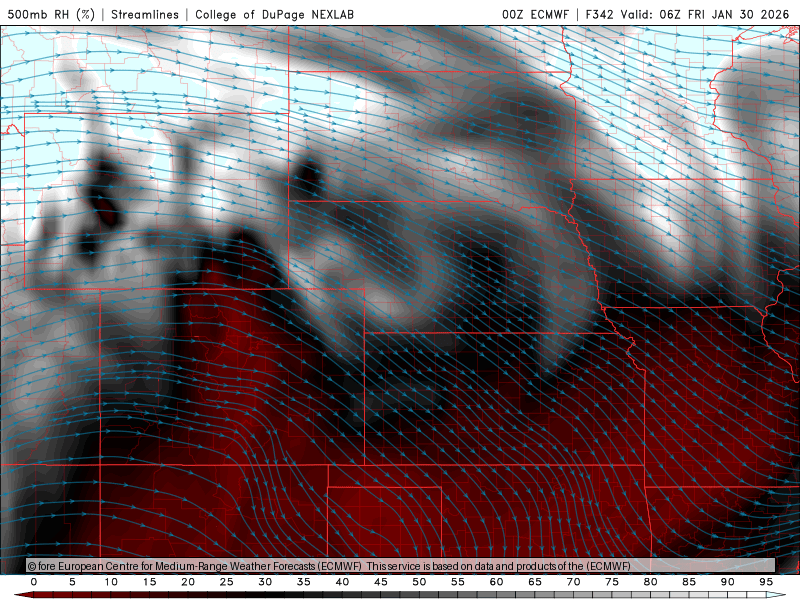Screen dimensions: 800x600
Task: Click the "Valid: 06Z FRI JAN 30 2026" text
Action: 705,14
